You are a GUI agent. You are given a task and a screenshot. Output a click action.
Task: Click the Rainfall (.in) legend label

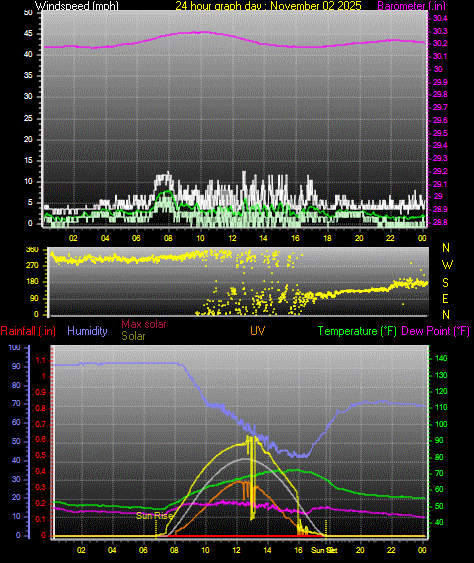28,331
